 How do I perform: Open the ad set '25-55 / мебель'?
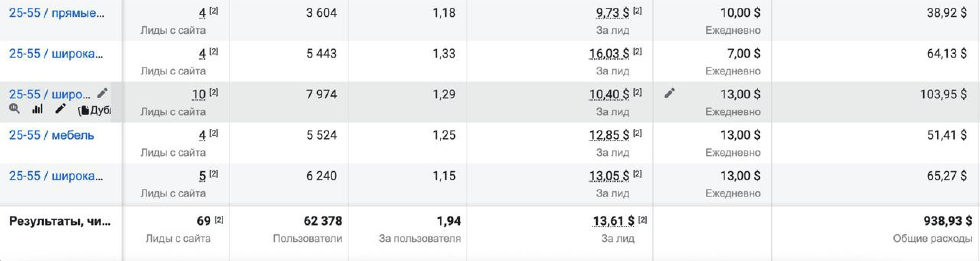[x=51, y=135]
